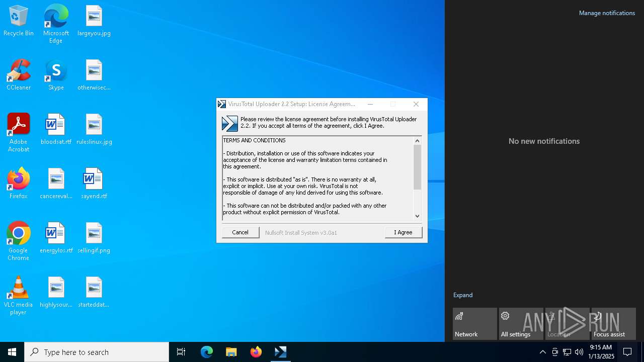Select the ruleslinux.jpg desktop file

tap(94, 129)
